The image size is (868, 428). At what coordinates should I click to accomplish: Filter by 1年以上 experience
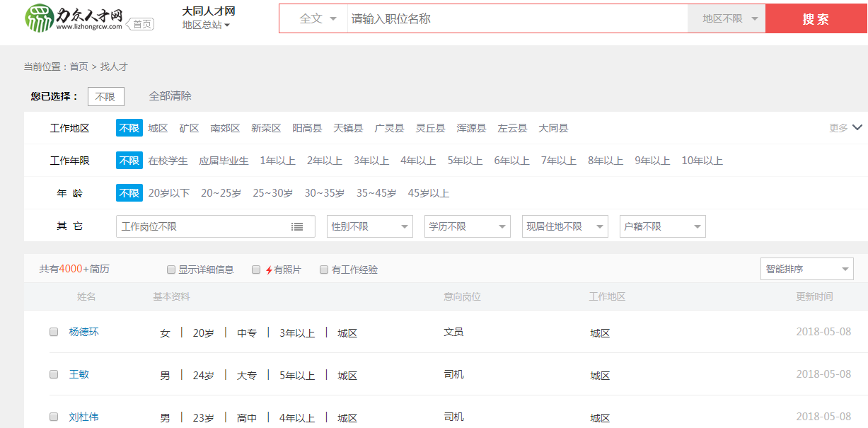[x=277, y=161]
